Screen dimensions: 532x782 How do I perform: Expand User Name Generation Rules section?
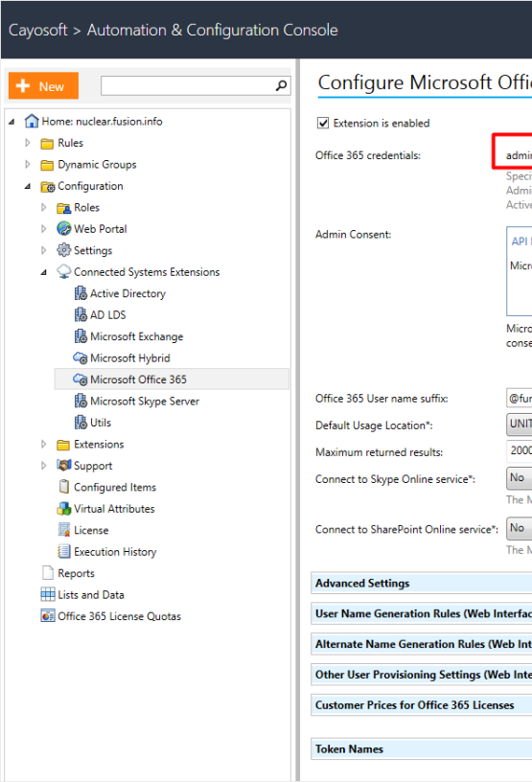[x=421, y=613]
